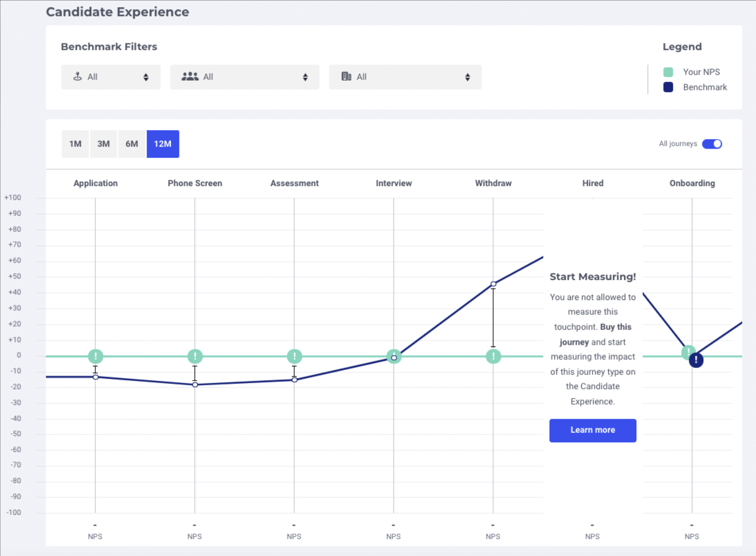Switch to the 3M time range
Screen dimensions: 756x556
click(103, 144)
